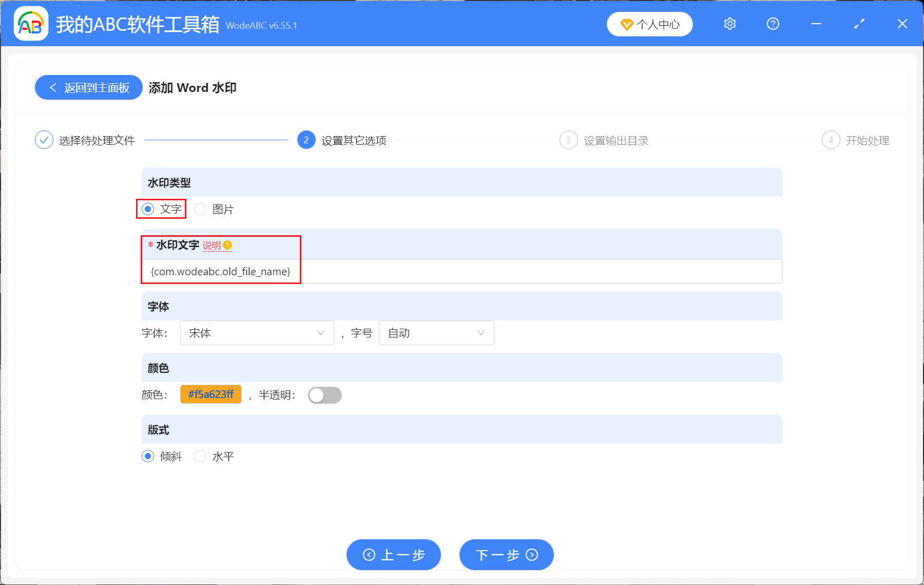The image size is (924, 585).
Task: Click the diamond icon in 个人中心
Action: [626, 24]
